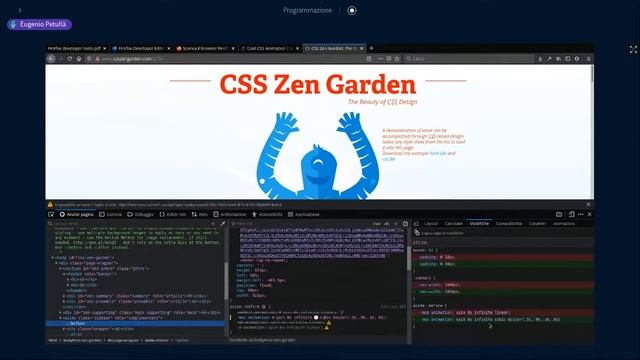Select the ::before pseudo-element row
The image size is (640, 360).
pyautogui.click(x=135, y=323)
